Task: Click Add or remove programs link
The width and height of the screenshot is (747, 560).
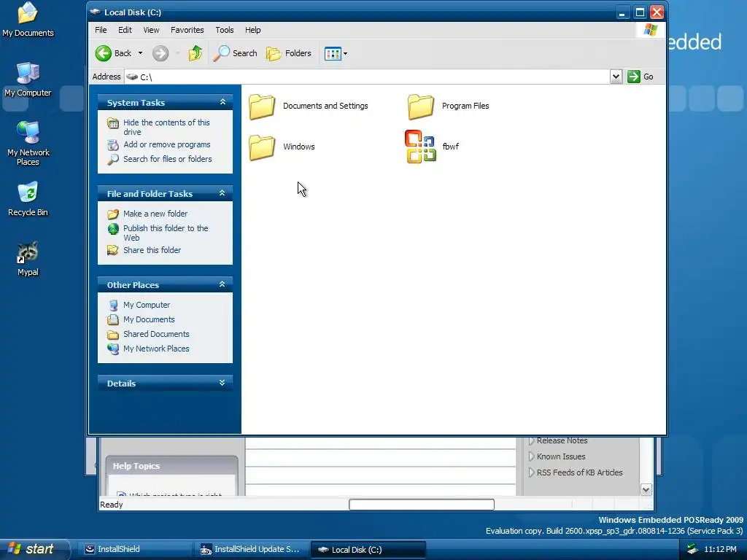Action: click(x=167, y=144)
